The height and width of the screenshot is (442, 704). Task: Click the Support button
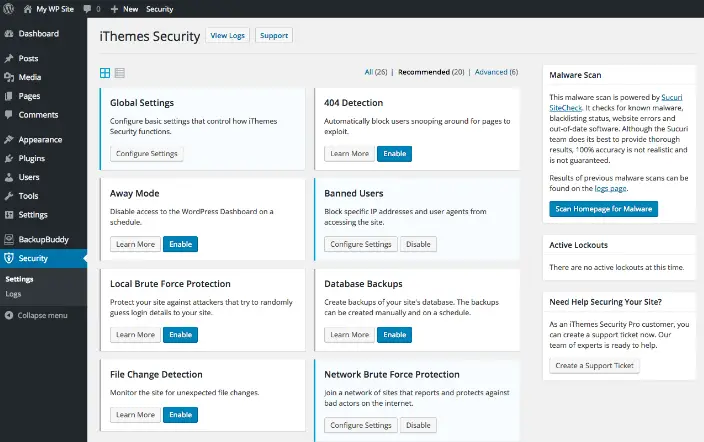coord(274,35)
